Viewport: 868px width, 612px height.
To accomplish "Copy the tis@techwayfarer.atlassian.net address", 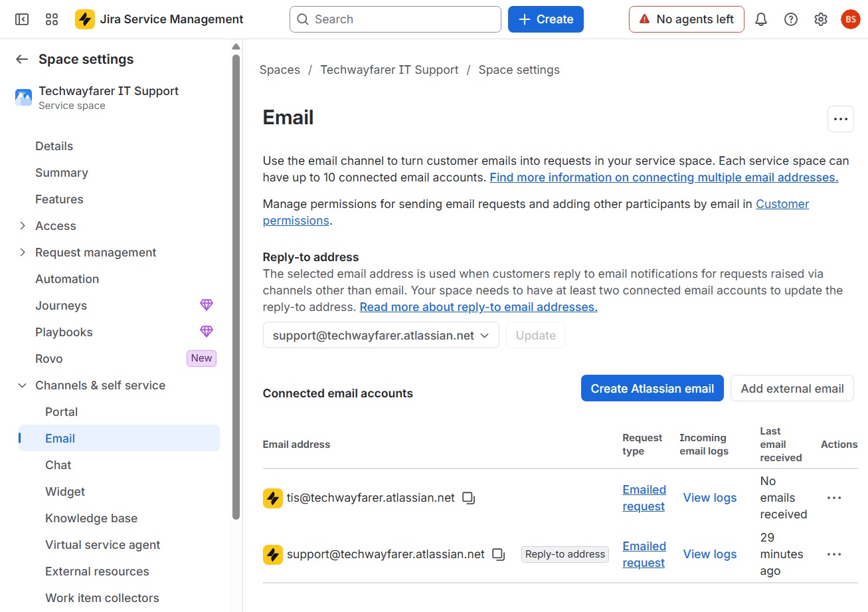I will (x=469, y=498).
